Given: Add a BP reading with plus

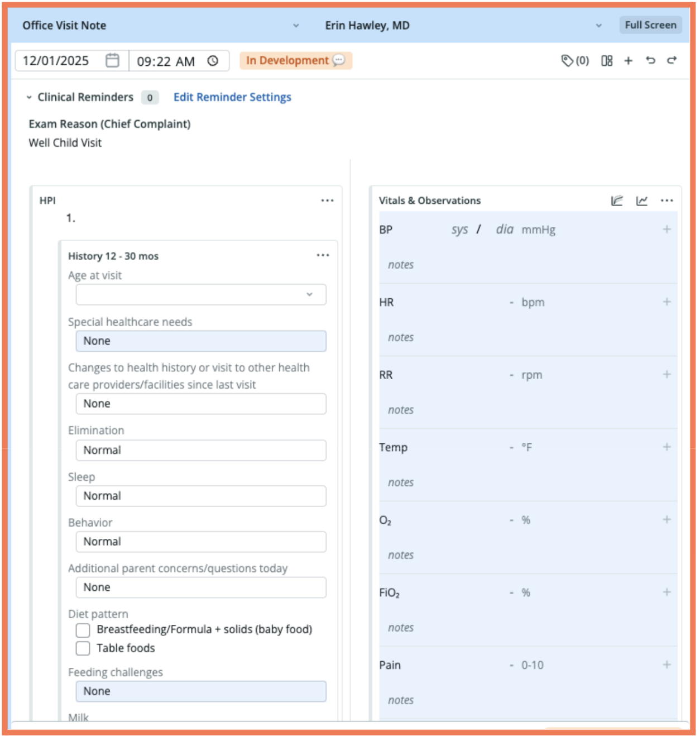Looking at the screenshot, I should point(667,229).
